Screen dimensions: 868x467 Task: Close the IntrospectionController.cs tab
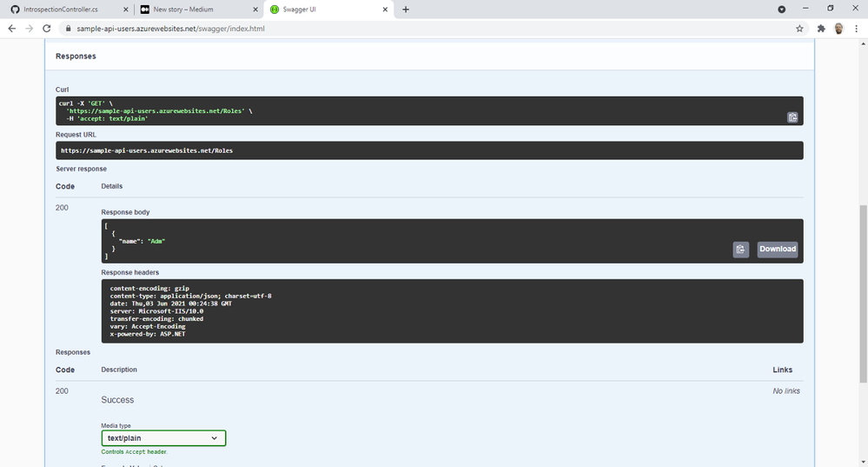(x=126, y=10)
